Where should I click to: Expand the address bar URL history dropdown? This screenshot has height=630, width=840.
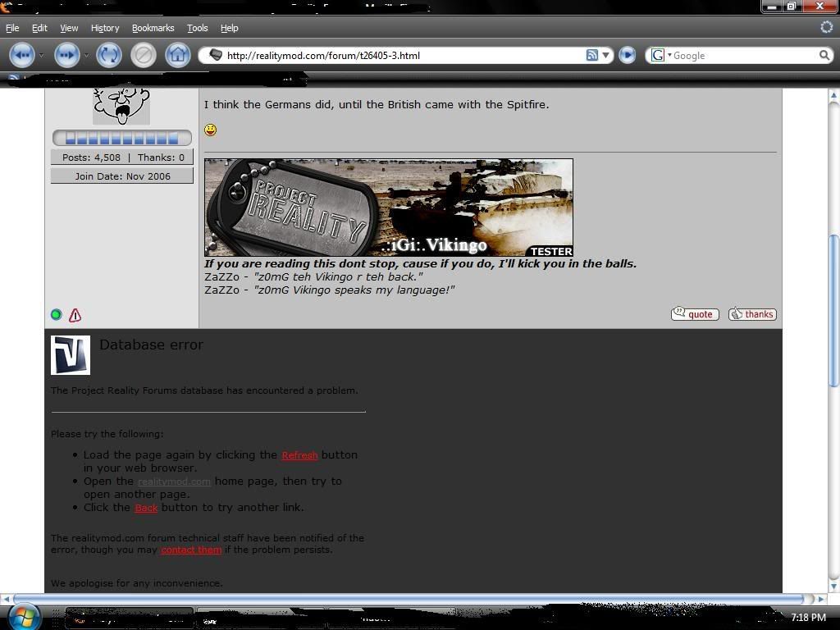click(606, 55)
